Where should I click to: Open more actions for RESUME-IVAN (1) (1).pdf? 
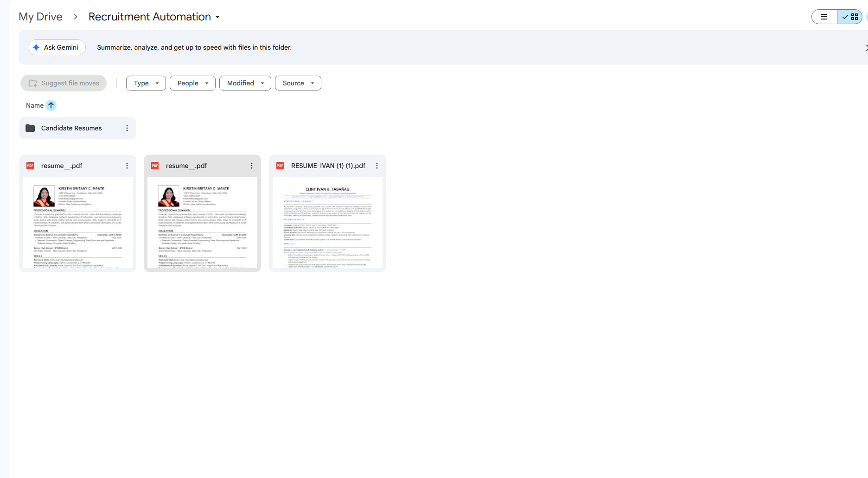(x=377, y=166)
